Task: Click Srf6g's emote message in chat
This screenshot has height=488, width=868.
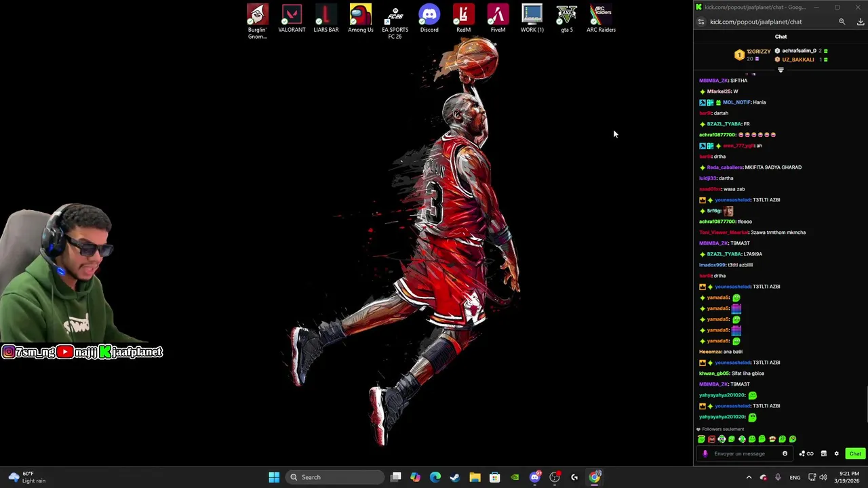Action: point(728,211)
